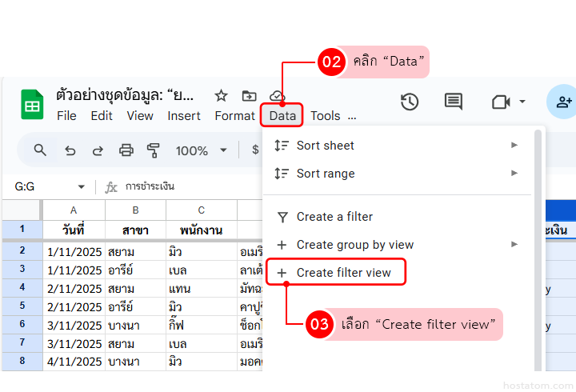Image resolution: width=576 pixels, height=392 pixels.
Task: Open version history clock icon
Action: click(x=410, y=102)
